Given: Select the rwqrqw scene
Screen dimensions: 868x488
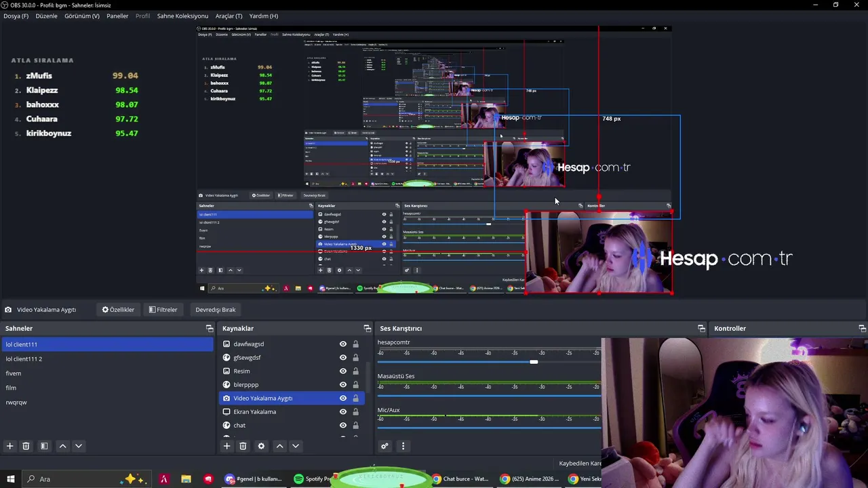Looking at the screenshot, I should coord(107,403).
